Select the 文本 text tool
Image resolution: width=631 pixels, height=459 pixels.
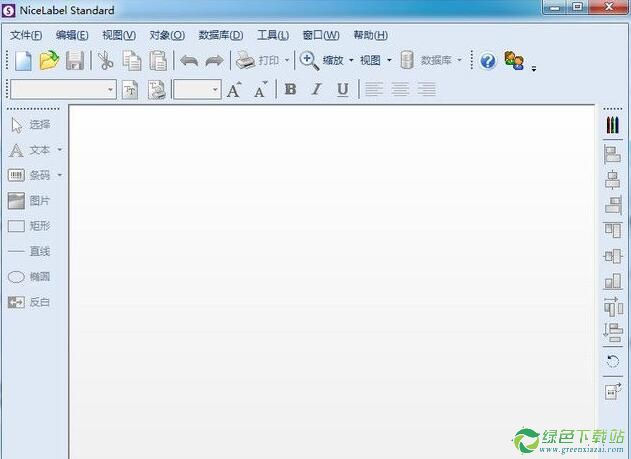pos(29,150)
